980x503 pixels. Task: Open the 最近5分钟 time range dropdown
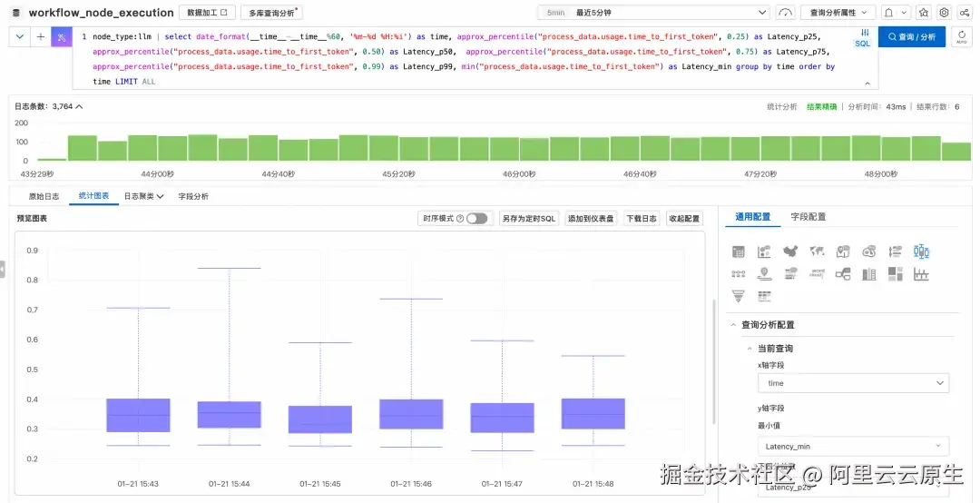coord(654,13)
